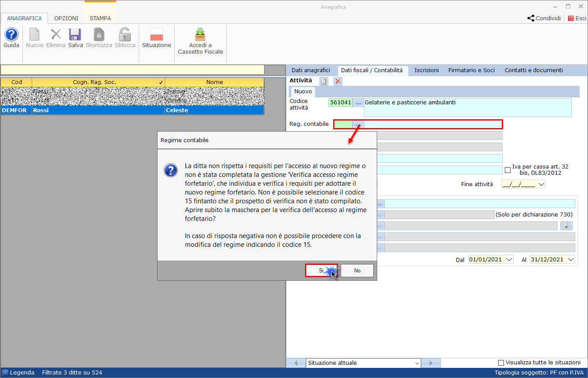Click the Situazione flag icon
This screenshot has height=378, width=588.
tap(156, 35)
